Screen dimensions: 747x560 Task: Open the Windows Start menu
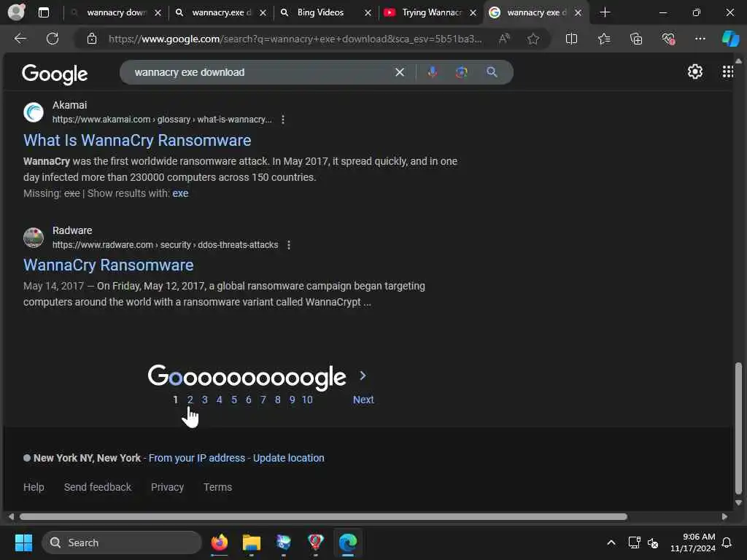click(23, 542)
